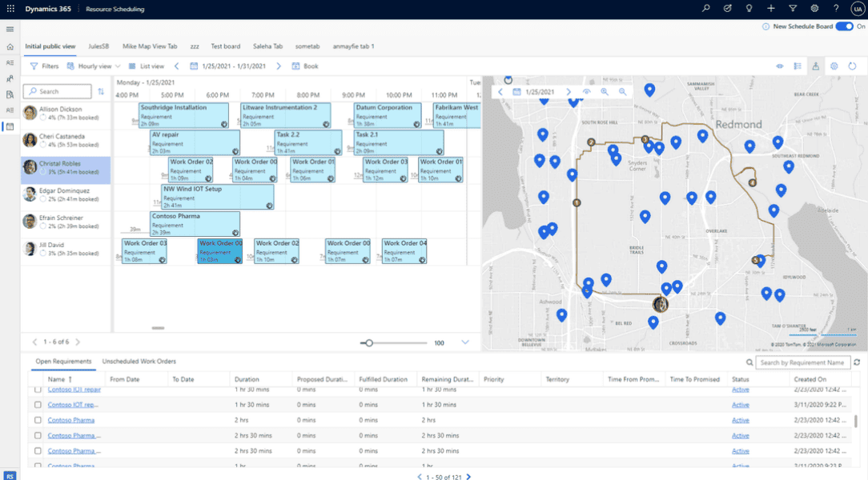This screenshot has width=868, height=480.
Task: Open global search magnifier in the top header
Action: [x=705, y=9]
